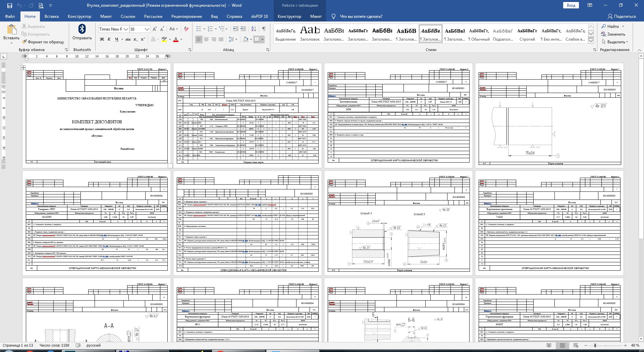This screenshot has width=644, height=352.
Task: Click the save icon in title bar
Action: click(x=9, y=5)
